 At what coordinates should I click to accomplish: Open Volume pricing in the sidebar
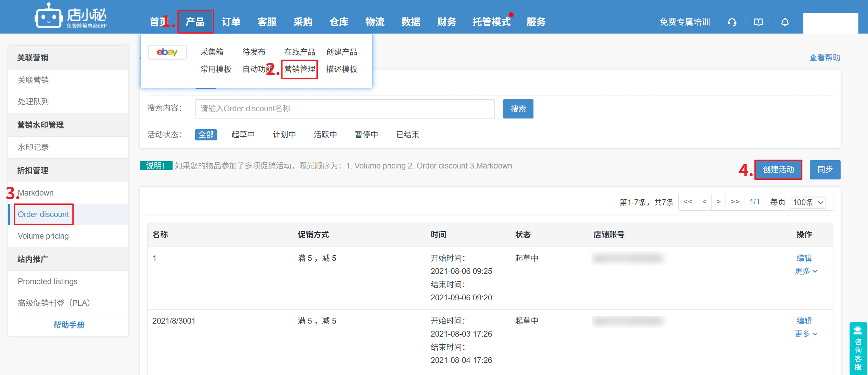(43, 236)
